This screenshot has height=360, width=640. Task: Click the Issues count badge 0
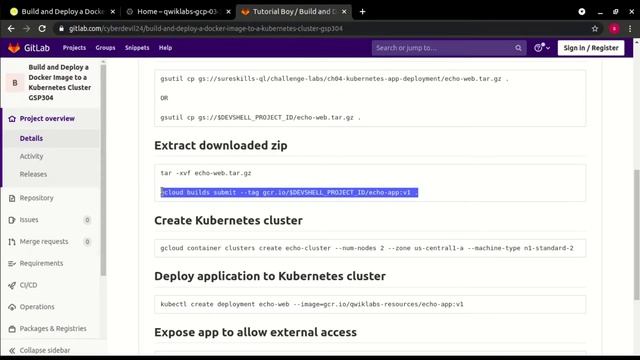coord(87,220)
